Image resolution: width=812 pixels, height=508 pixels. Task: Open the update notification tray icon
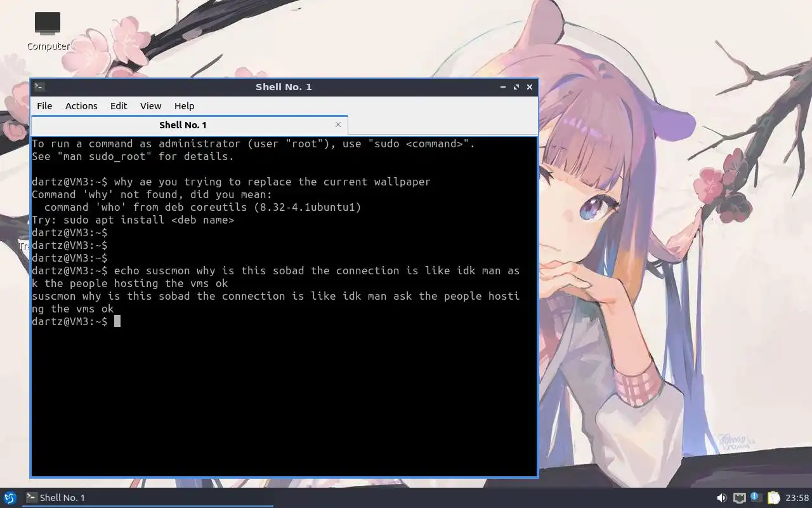(756, 497)
